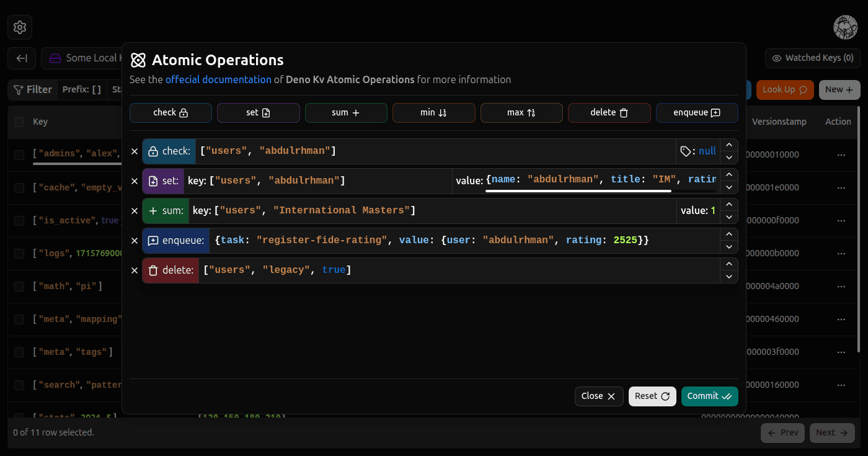Select all rows header checkbox
The width and height of the screenshot is (868, 456).
pyautogui.click(x=19, y=122)
